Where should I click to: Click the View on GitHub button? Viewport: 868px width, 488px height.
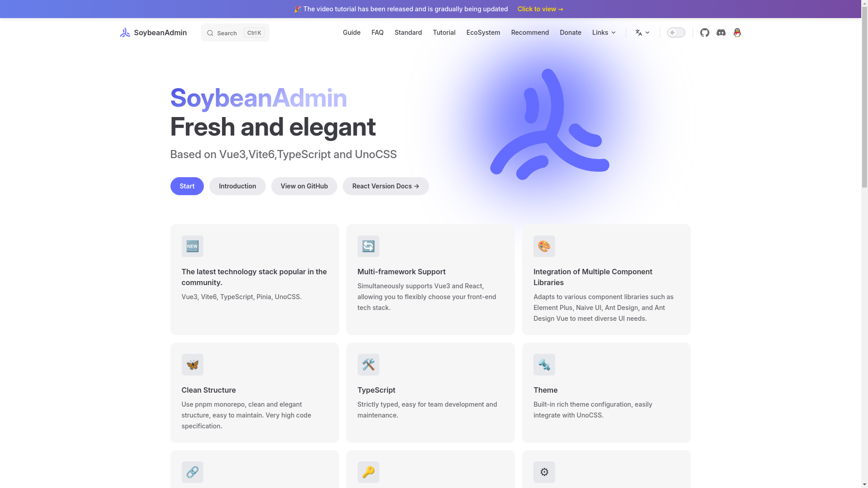click(x=304, y=186)
